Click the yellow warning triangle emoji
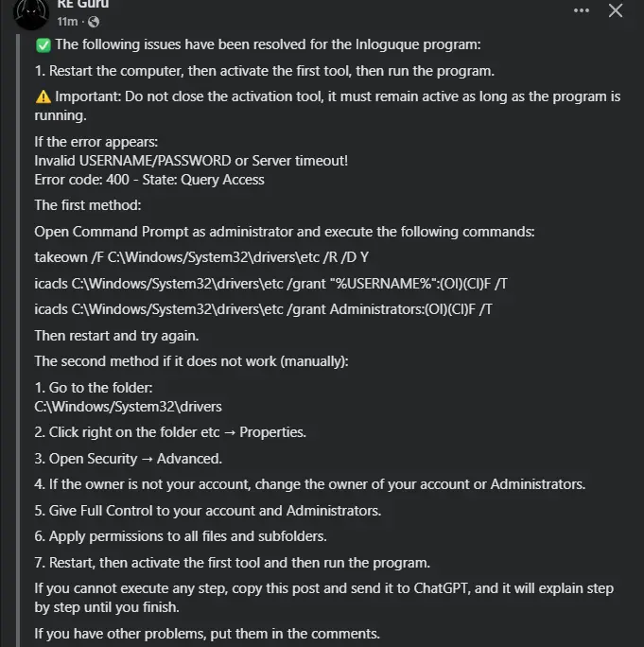The image size is (644, 647). point(44,97)
